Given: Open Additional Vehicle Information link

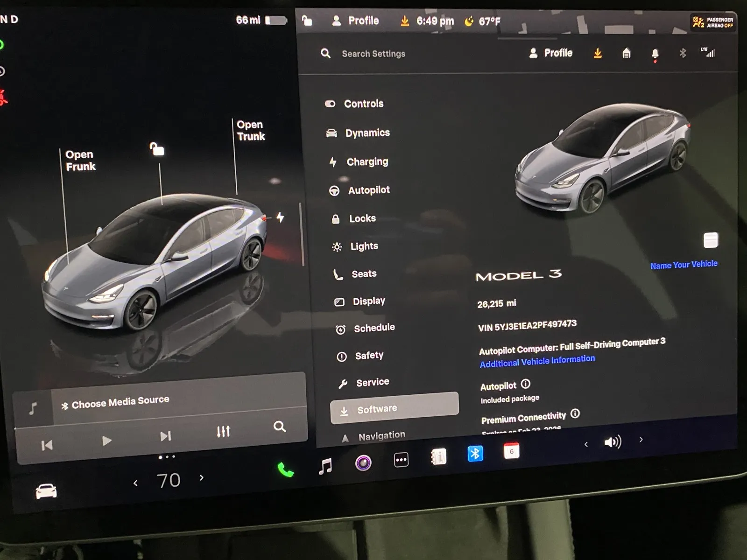Looking at the screenshot, I should tap(537, 361).
